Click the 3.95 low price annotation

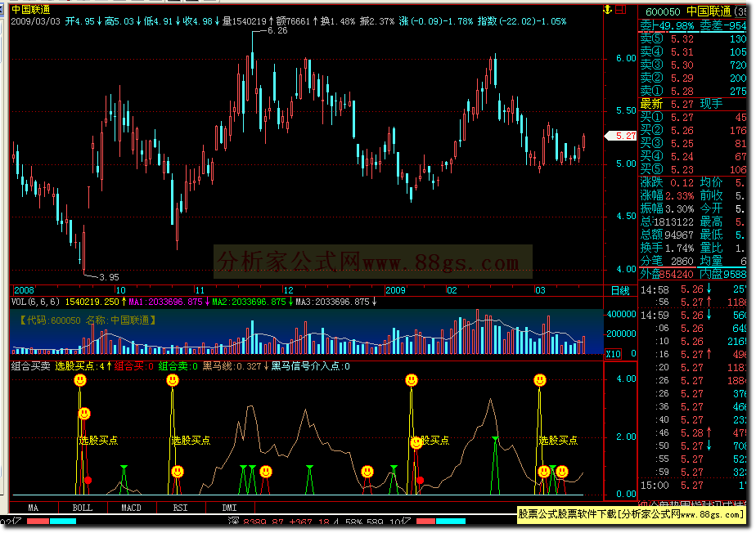(x=109, y=278)
